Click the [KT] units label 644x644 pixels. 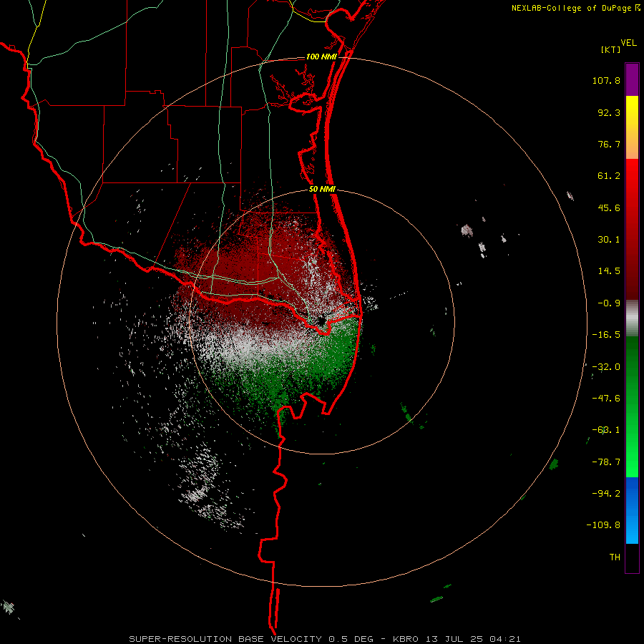click(x=611, y=49)
